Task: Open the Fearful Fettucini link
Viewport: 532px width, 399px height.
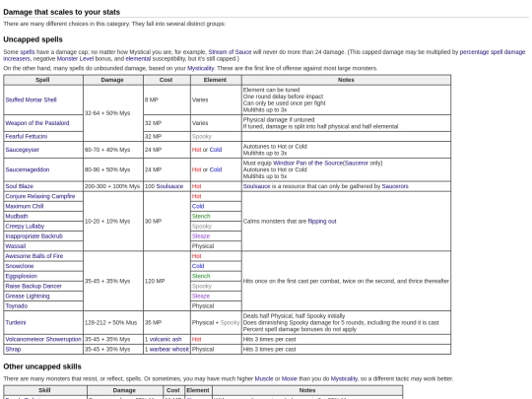Action: [x=27, y=136]
